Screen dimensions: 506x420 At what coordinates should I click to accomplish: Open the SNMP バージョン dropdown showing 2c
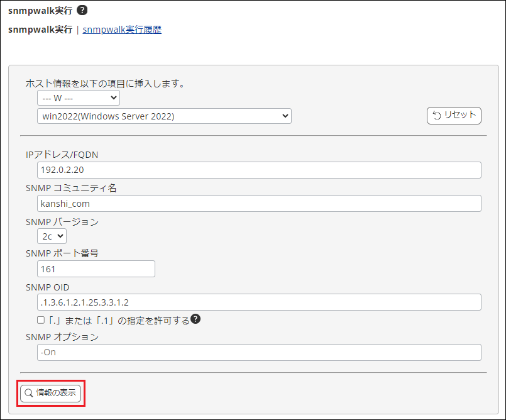point(52,236)
